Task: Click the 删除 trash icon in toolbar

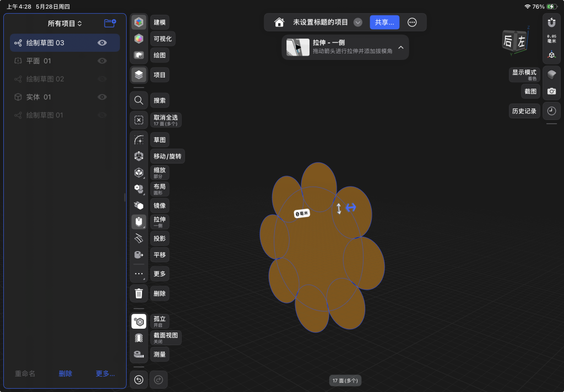Action: point(139,293)
